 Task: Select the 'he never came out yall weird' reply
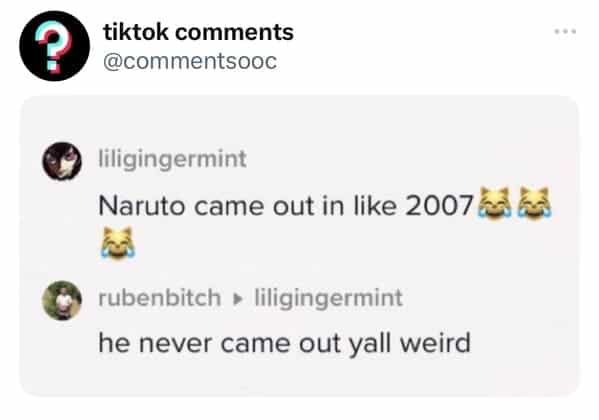(285, 344)
